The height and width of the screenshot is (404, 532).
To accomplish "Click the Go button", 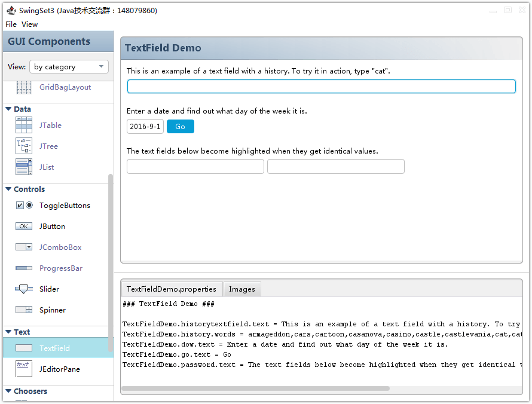I will [180, 127].
